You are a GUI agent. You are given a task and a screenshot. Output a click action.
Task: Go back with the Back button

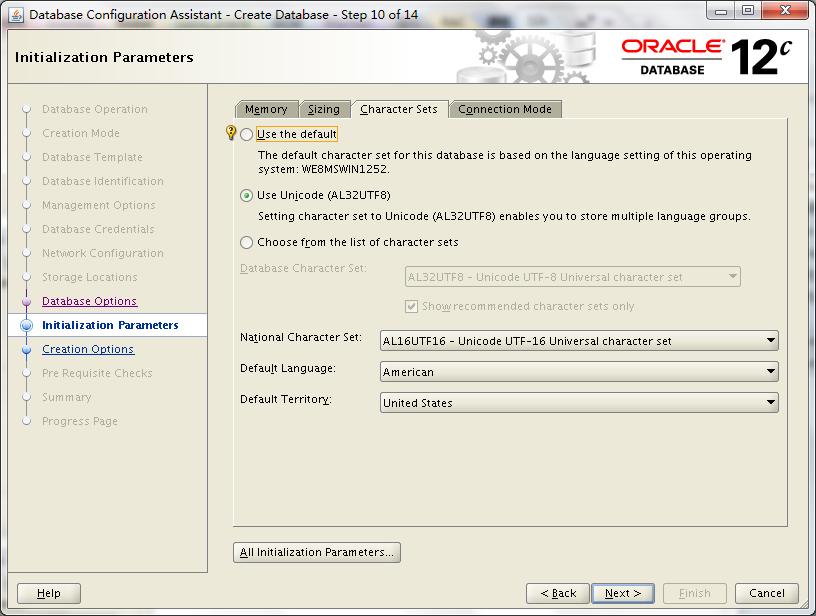point(558,593)
